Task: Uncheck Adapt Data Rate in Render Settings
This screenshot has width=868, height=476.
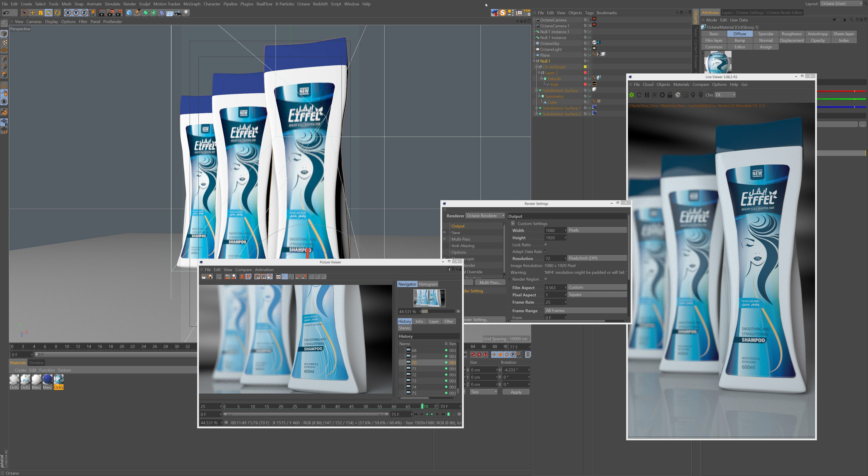Action: coord(545,252)
